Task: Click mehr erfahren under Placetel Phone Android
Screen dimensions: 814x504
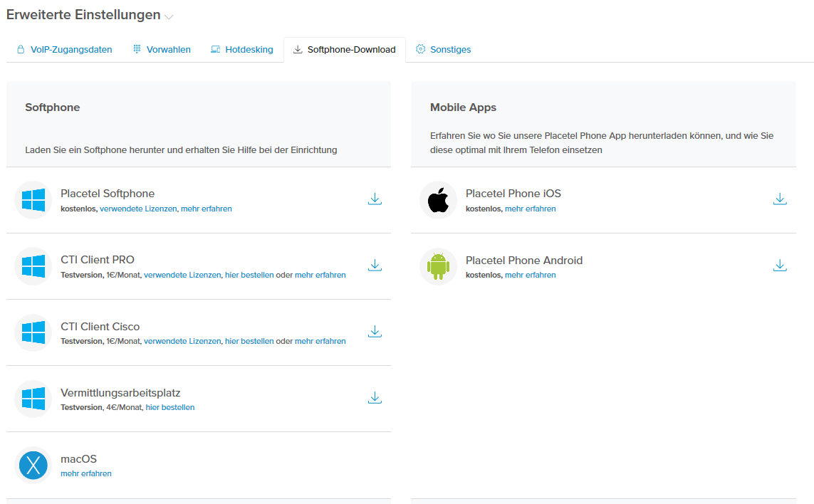Action: click(530, 275)
